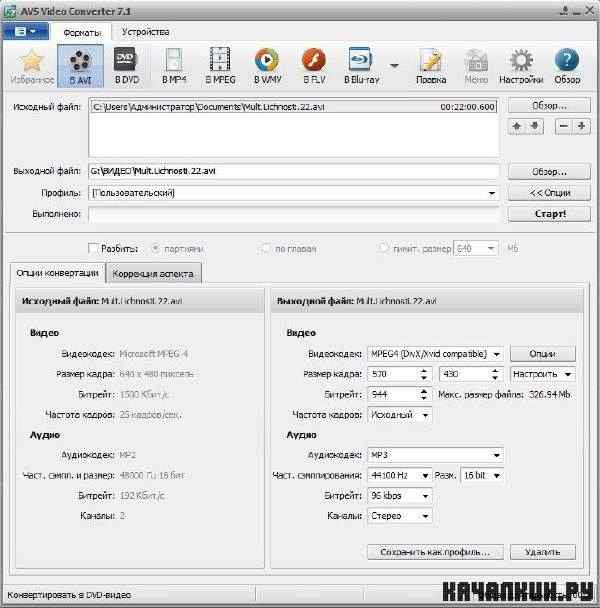Pick the 'В WMV' format icon
The image size is (600, 608).
[267, 66]
